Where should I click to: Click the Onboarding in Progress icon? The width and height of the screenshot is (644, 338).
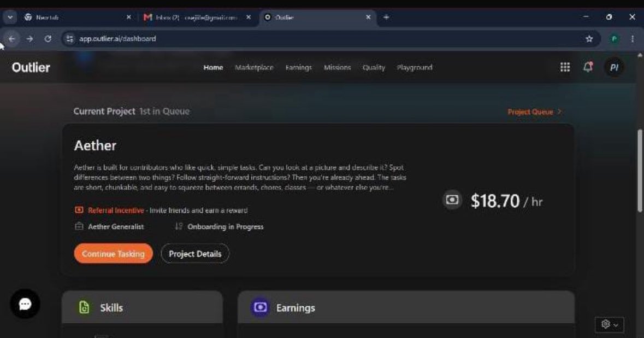179,226
